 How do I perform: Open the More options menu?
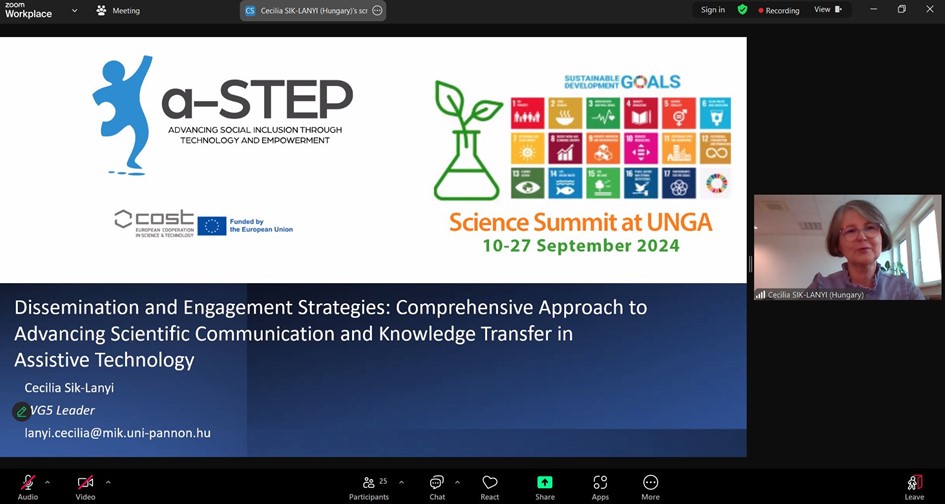click(x=650, y=487)
